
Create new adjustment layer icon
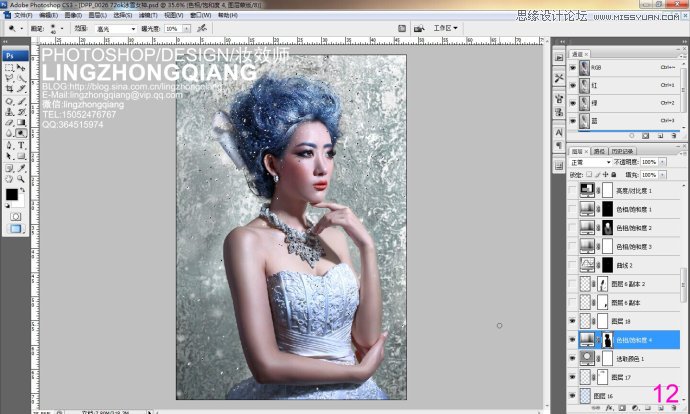[x=635, y=408]
